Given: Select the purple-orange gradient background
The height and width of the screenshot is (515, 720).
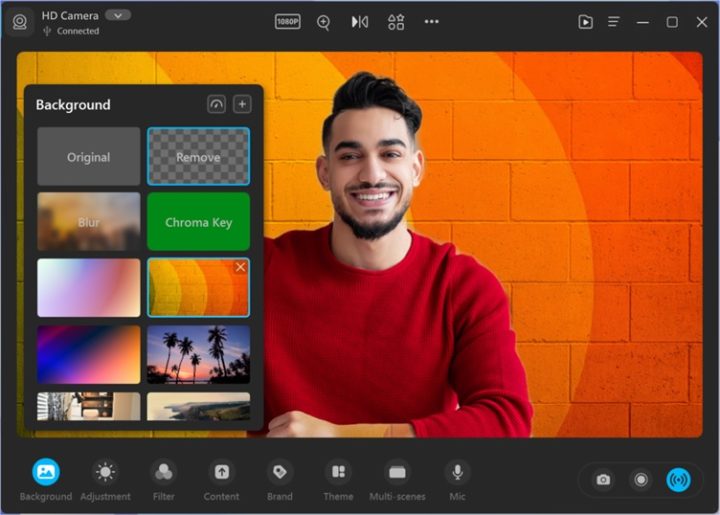Looking at the screenshot, I should tap(89, 354).
